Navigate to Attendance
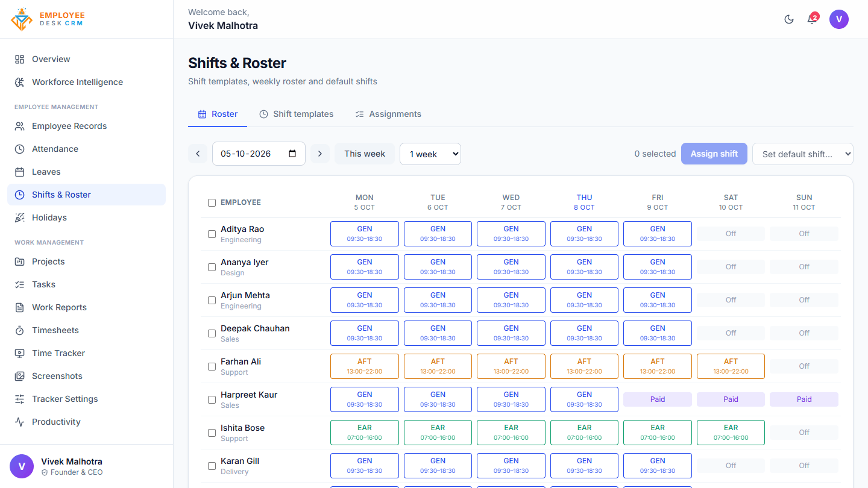Viewport: 868px width, 488px height. 86,149
